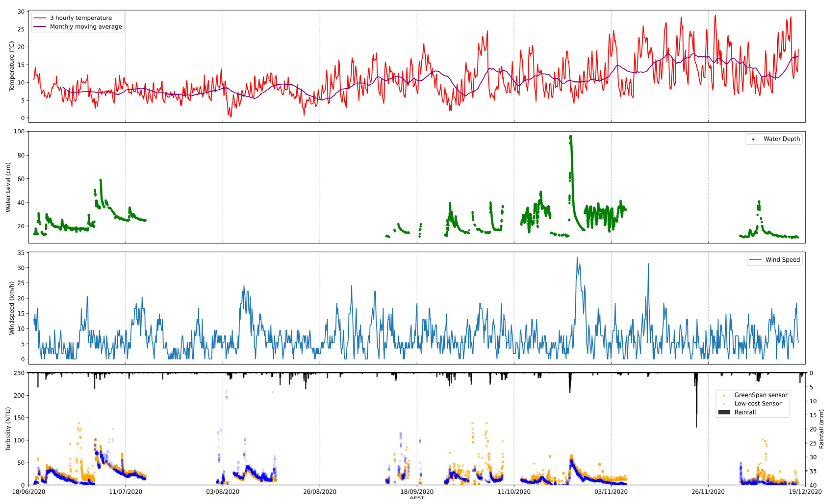This screenshot has height=504, width=832.
Task: Select the 11/10/2020 date tick label
Action: click(514, 491)
